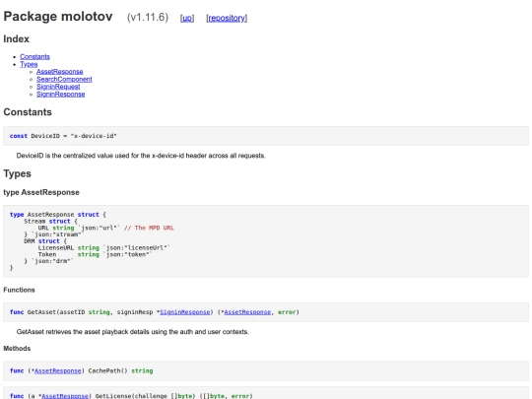The width and height of the screenshot is (532, 399).
Task: Open SigninResponse in the index sublist
Action: pyautogui.click(x=61, y=94)
